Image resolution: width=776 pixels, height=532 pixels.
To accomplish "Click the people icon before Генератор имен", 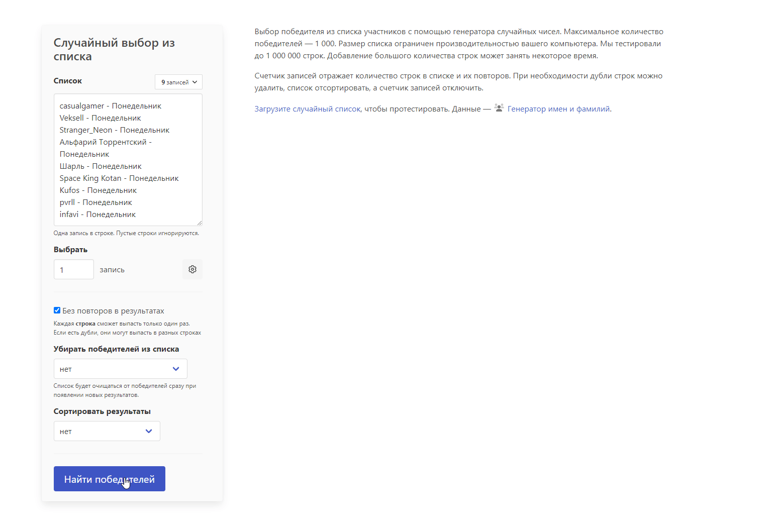I will pyautogui.click(x=499, y=108).
